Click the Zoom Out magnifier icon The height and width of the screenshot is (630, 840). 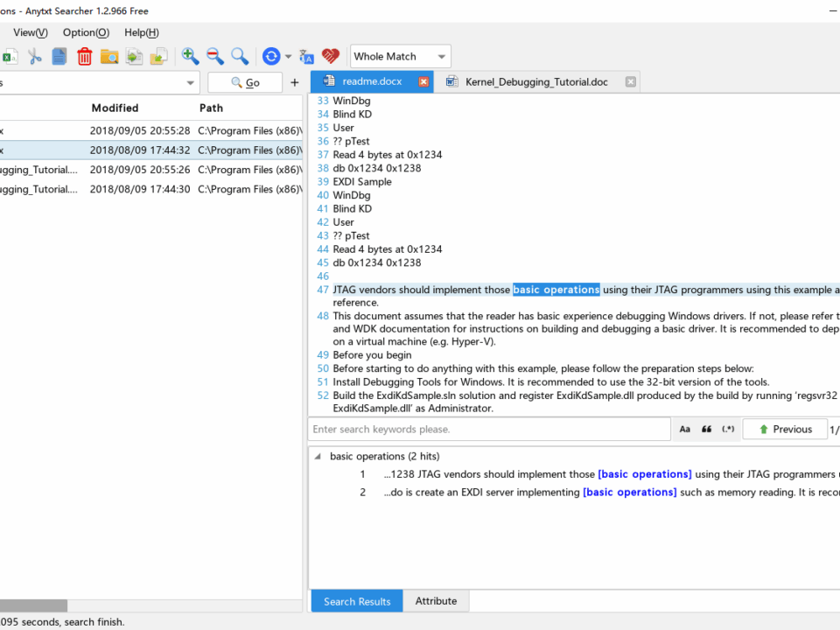point(215,57)
